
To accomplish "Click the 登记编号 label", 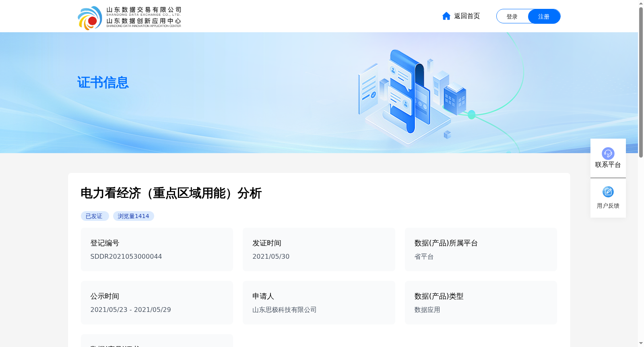I will (x=105, y=243).
